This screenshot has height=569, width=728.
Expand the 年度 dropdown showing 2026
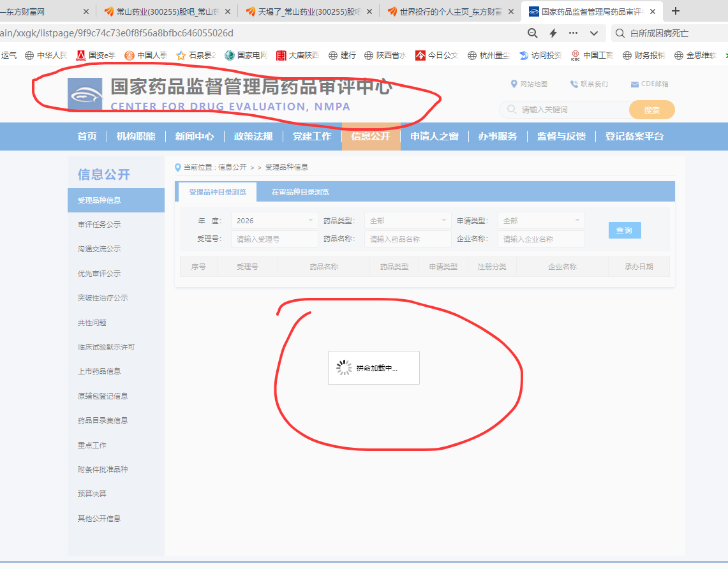[x=274, y=221]
